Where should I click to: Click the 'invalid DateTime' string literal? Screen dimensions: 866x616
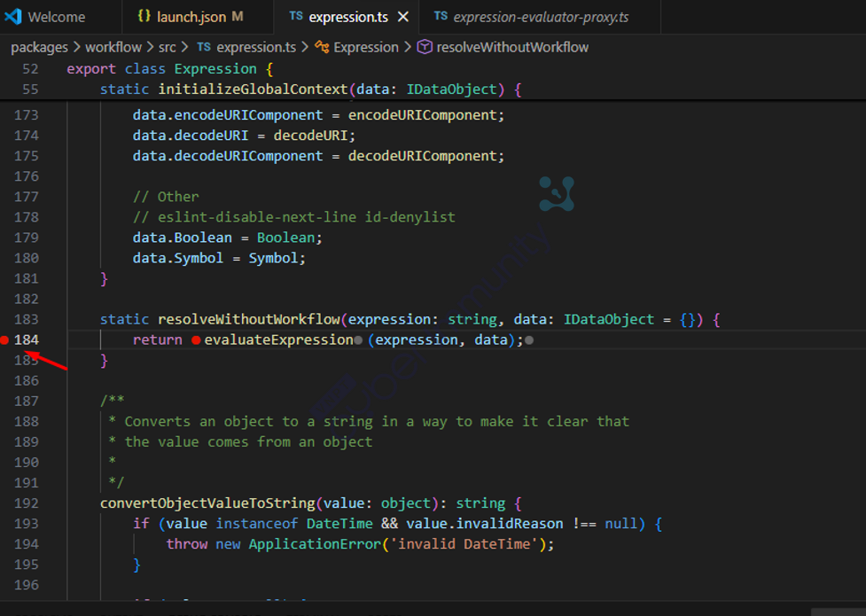(464, 545)
